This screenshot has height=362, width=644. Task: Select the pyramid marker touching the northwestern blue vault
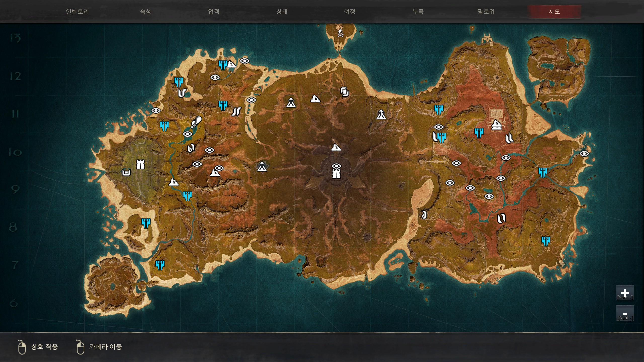[231, 64]
